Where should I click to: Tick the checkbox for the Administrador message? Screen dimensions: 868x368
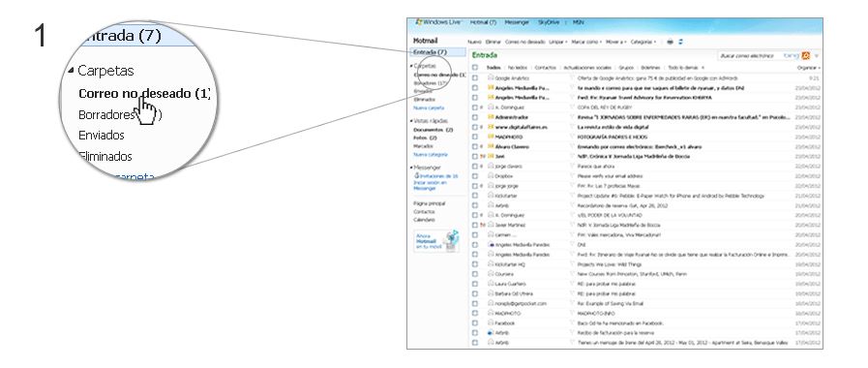[475, 117]
